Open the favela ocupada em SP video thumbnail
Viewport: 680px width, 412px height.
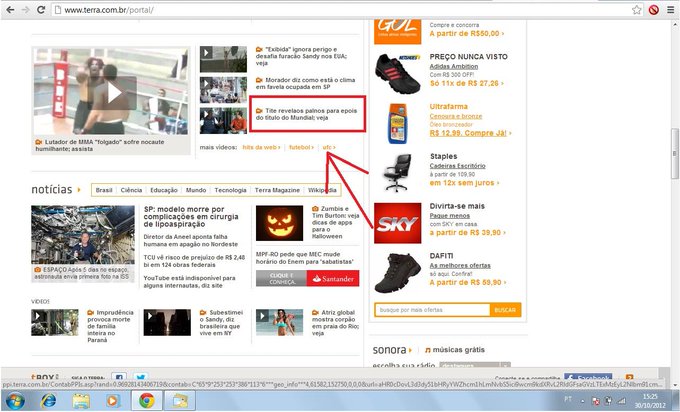coord(223,90)
